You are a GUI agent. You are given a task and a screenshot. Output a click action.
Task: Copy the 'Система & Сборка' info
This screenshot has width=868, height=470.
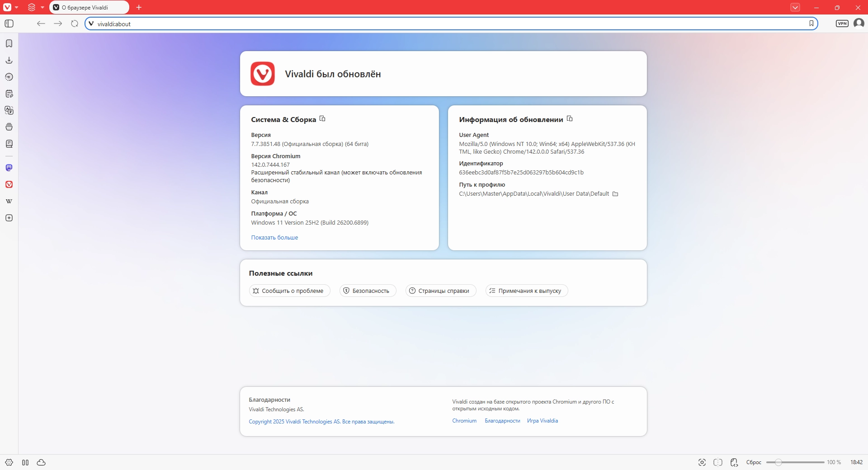pos(322,119)
